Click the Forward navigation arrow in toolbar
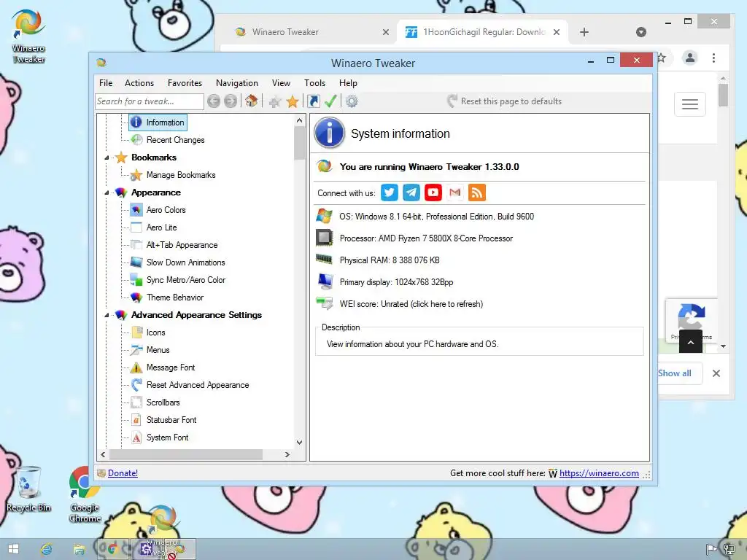747x560 pixels. coord(231,101)
